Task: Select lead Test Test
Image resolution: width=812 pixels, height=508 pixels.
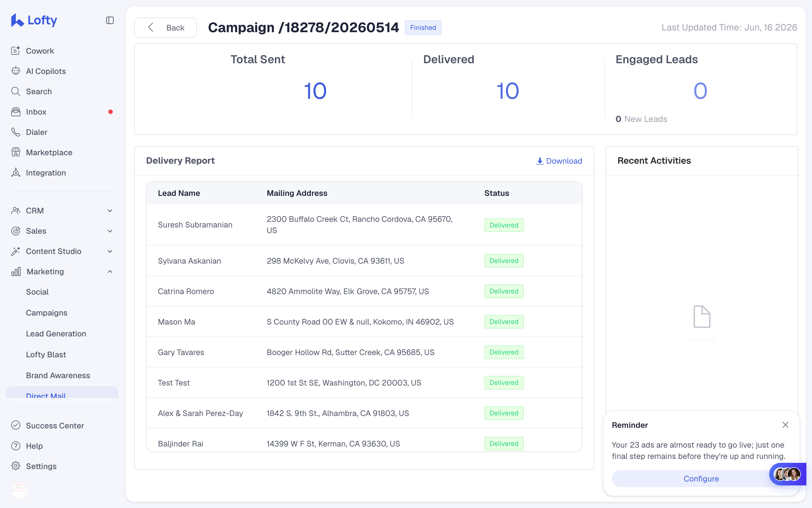Action: coord(174,383)
